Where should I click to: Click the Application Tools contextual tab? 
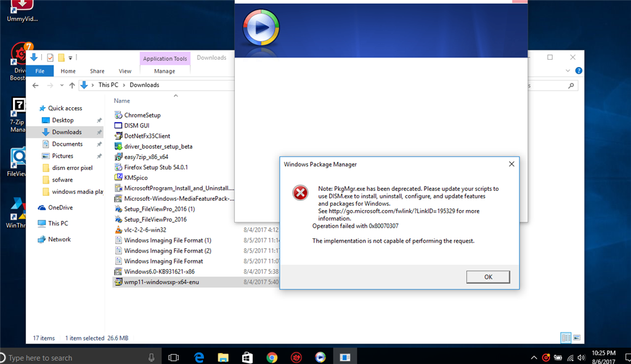coord(165,59)
